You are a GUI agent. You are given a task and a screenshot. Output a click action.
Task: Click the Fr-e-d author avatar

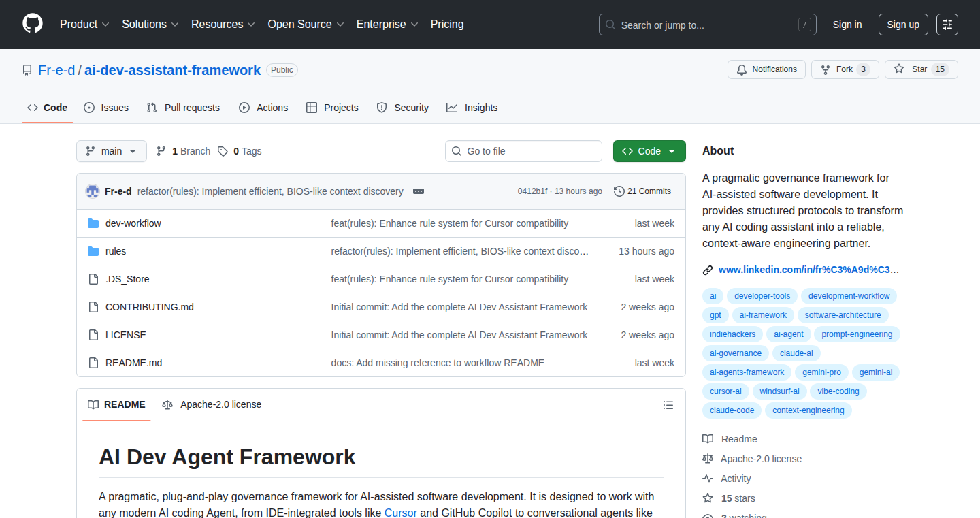(93, 191)
